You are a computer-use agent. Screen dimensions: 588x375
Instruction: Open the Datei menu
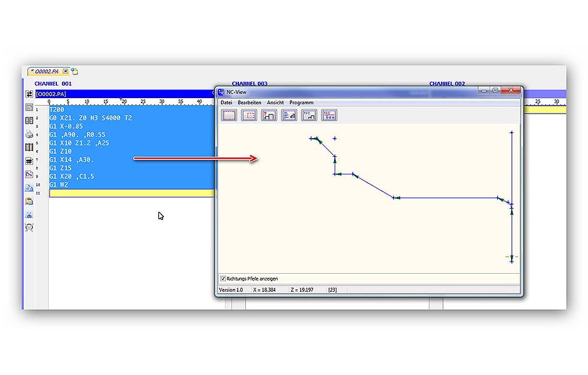[x=226, y=102]
